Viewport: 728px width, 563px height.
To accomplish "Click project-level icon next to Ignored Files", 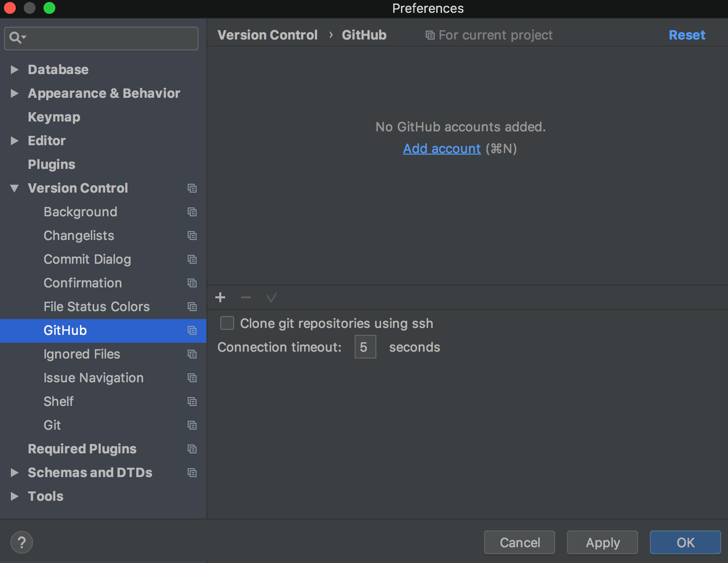I will tap(192, 354).
